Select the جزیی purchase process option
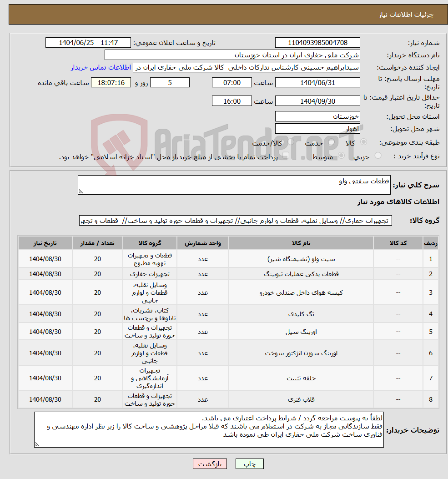448x479 pixels. [x=378, y=155]
